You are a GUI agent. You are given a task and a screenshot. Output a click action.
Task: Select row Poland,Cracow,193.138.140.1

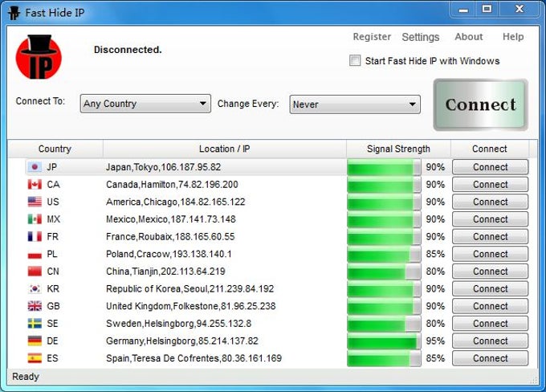169,254
